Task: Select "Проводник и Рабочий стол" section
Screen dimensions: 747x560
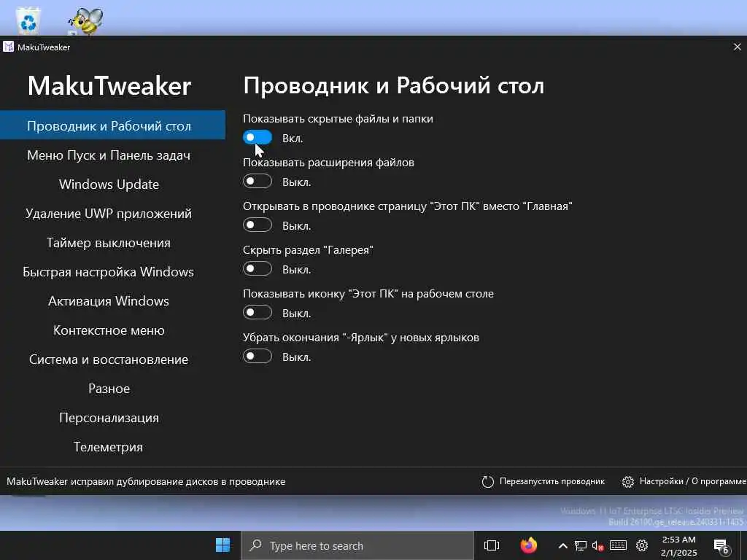Action: tap(112, 125)
